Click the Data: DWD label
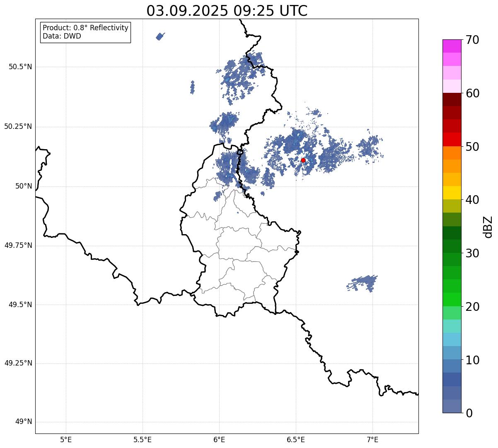Screen dimensions: 498x448 pyautogui.click(x=62, y=36)
